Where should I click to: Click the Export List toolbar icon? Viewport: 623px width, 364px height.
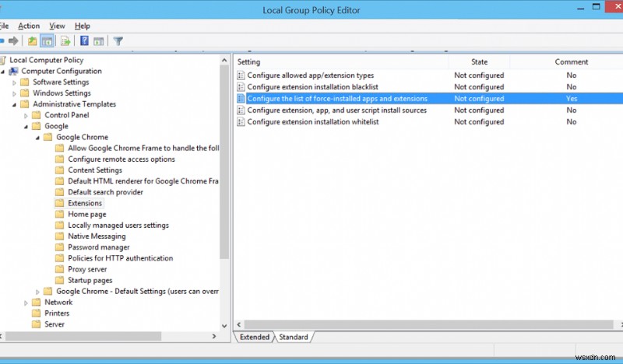coord(65,41)
